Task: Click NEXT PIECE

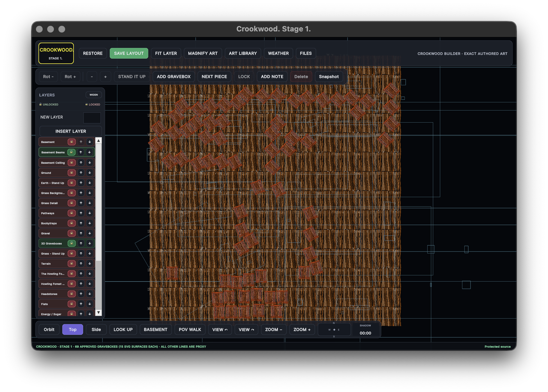Action: click(x=214, y=77)
